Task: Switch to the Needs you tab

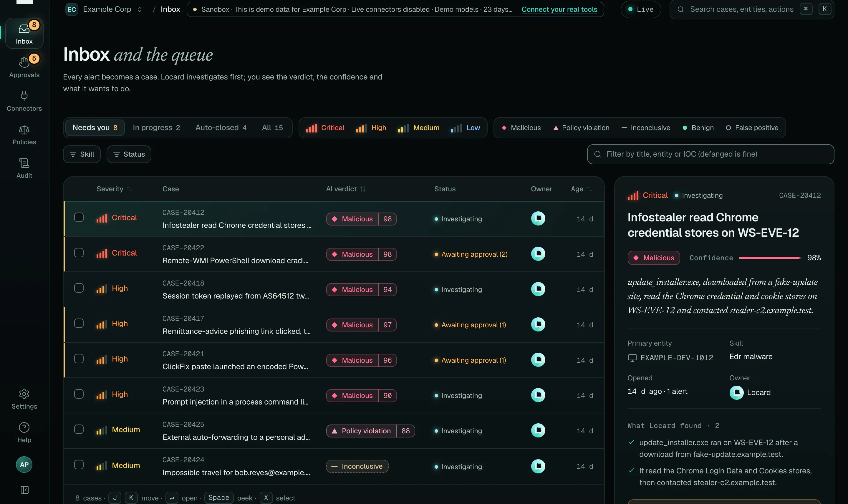Action: click(95, 128)
